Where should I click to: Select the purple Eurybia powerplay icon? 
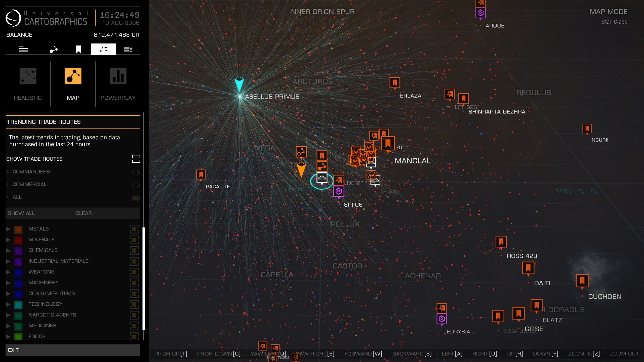coord(442,320)
